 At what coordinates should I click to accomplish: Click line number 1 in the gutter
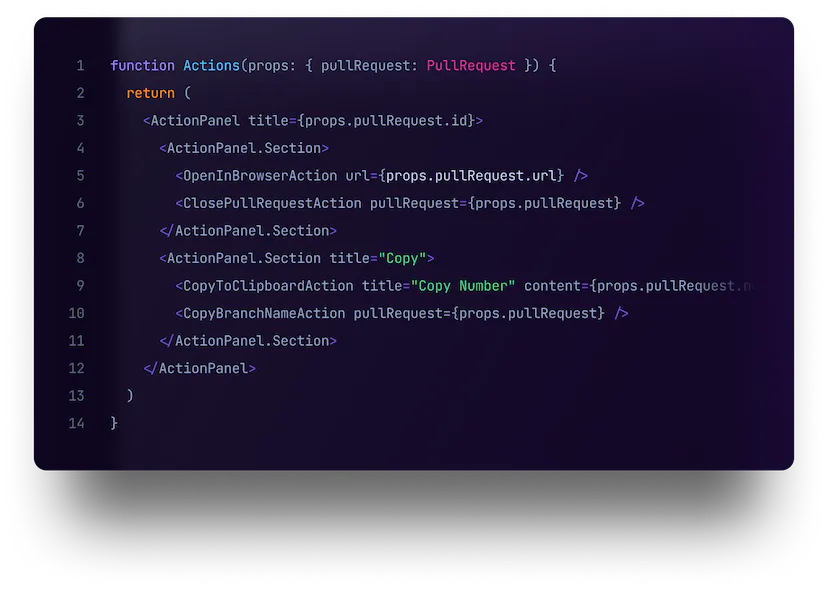coord(80,66)
